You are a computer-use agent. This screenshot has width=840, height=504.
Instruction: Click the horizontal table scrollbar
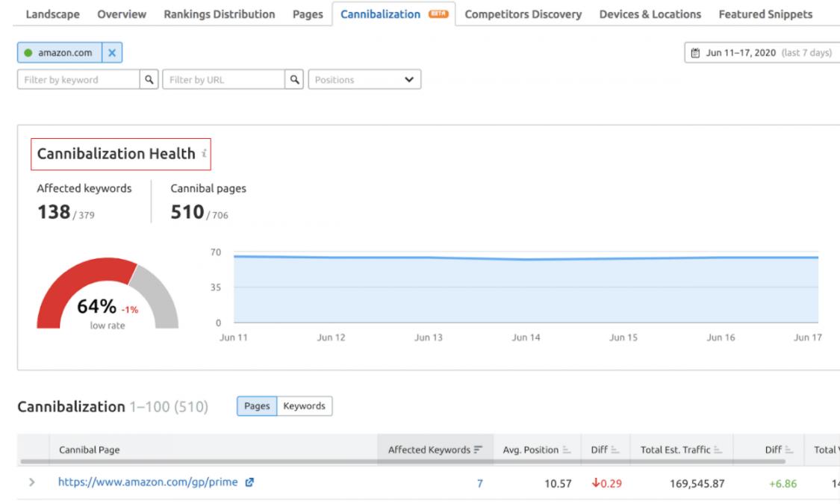(x=403, y=461)
